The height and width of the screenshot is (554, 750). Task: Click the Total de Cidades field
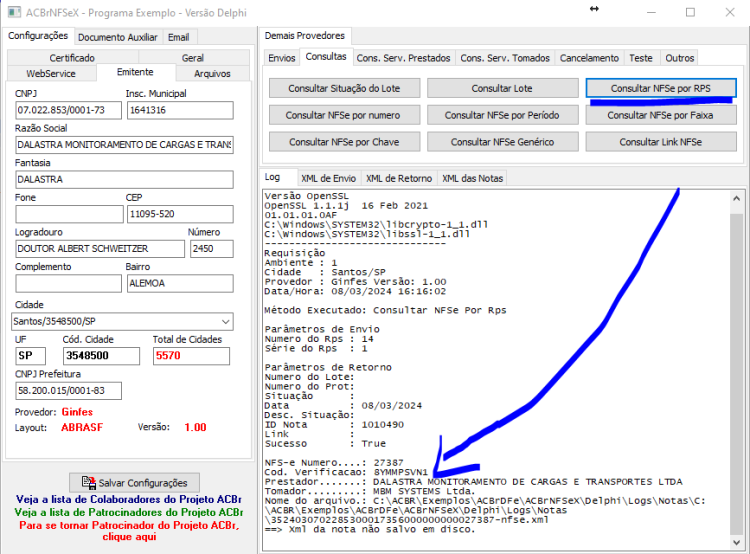point(191,356)
